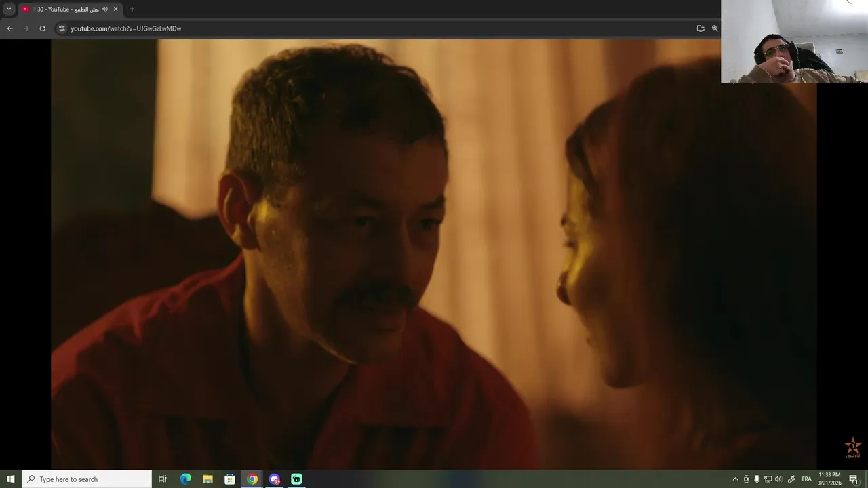Close the YouTube tab
This screenshot has width=868, height=488.
(116, 9)
